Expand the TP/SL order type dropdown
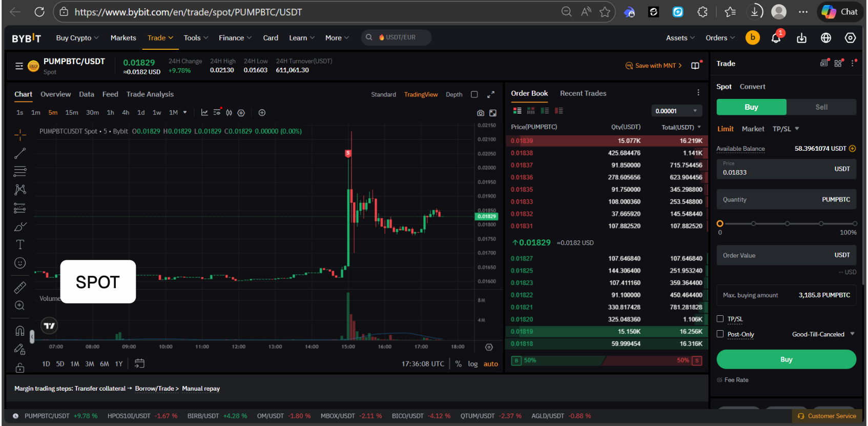The height and width of the screenshot is (426, 868). point(797,129)
